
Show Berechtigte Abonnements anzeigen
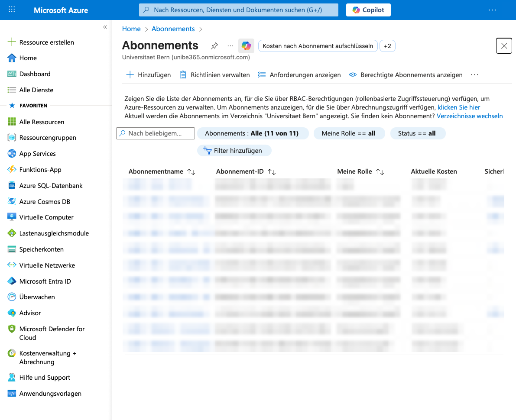click(406, 75)
